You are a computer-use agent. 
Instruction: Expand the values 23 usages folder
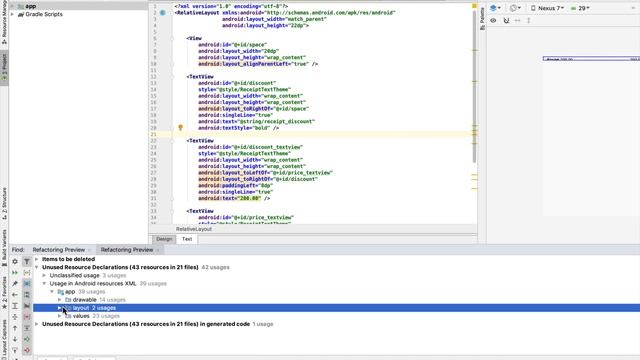tap(60, 316)
